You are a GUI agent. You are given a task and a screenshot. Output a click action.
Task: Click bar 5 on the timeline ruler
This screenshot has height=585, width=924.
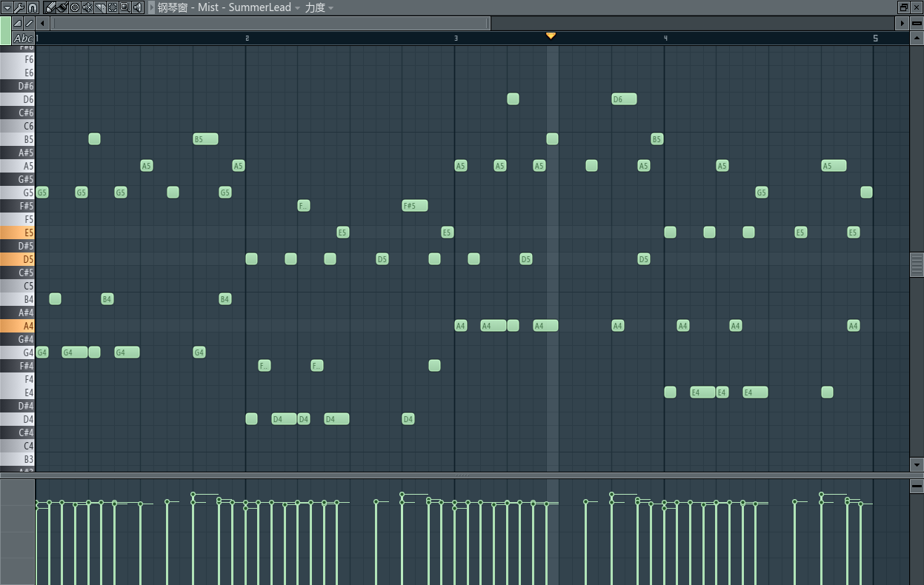click(x=875, y=38)
